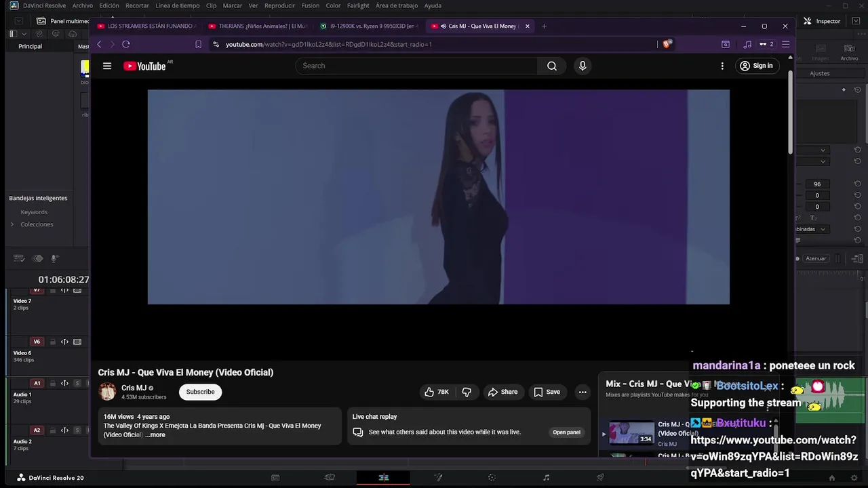The width and height of the screenshot is (868, 488).
Task: Open the Archivo menu in DaVinci Resolve
Action: [x=83, y=5]
